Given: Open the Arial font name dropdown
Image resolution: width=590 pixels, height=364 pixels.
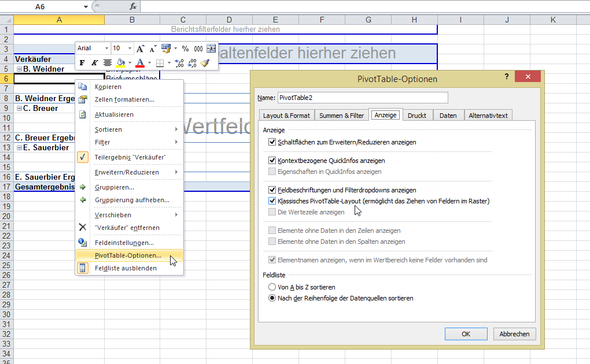Looking at the screenshot, I should pyautogui.click(x=93, y=49).
